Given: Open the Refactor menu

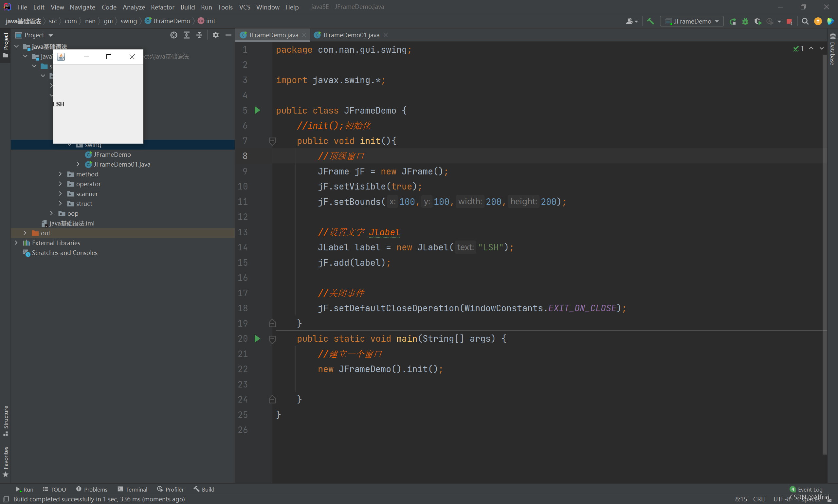Looking at the screenshot, I should (x=162, y=7).
